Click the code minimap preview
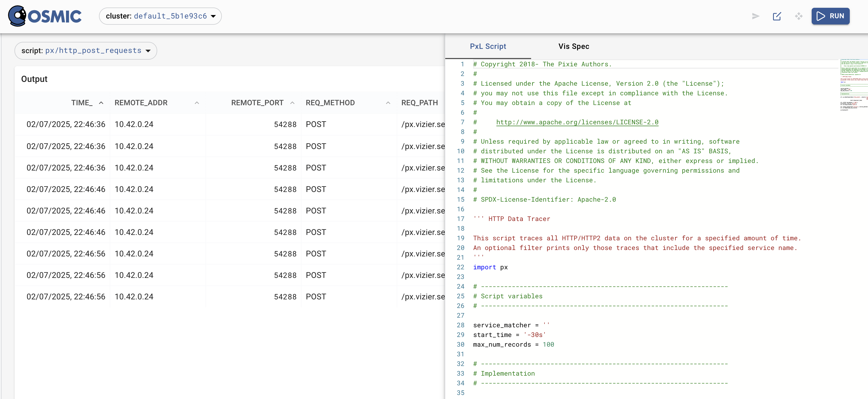The image size is (868, 399). click(x=854, y=85)
